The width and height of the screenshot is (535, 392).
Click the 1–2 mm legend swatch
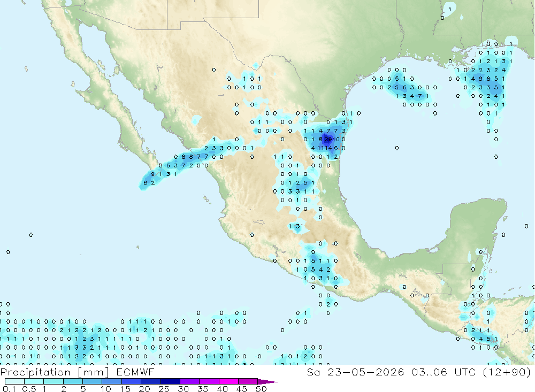point(53,381)
